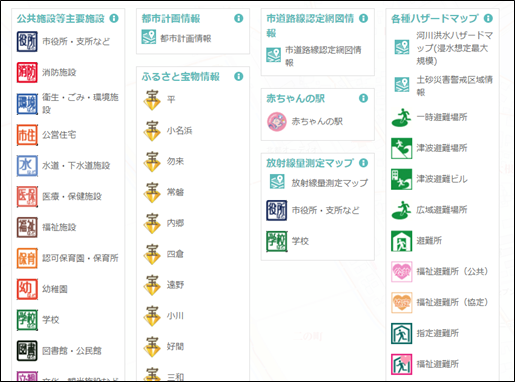This screenshot has width=515, height=382.
Task: Open the 都市計画情報 map link
Action: tap(176, 38)
